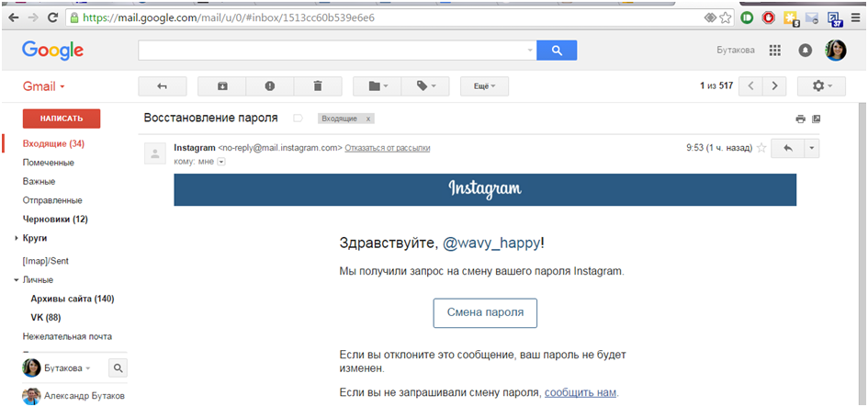Click the browser address bar URL

click(229, 17)
